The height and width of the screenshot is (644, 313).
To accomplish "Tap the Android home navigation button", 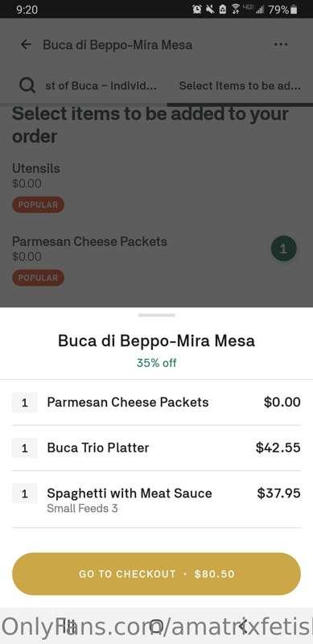I will tap(156, 626).
